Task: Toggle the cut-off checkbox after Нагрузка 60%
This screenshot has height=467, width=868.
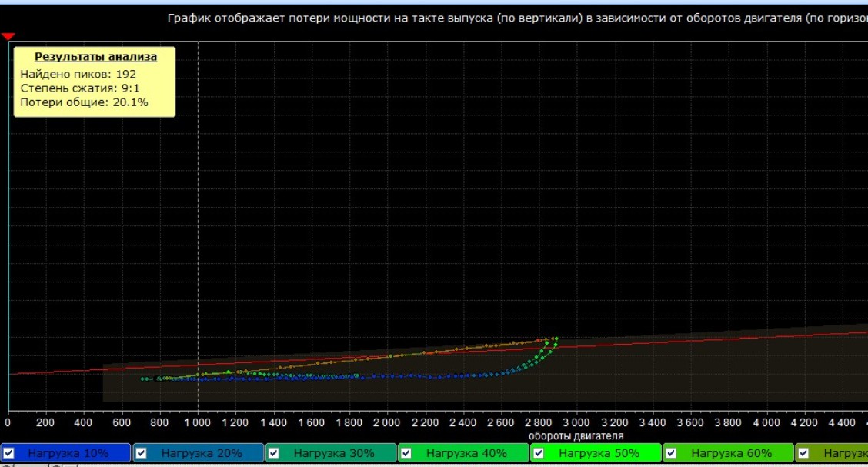Action: tap(803, 453)
